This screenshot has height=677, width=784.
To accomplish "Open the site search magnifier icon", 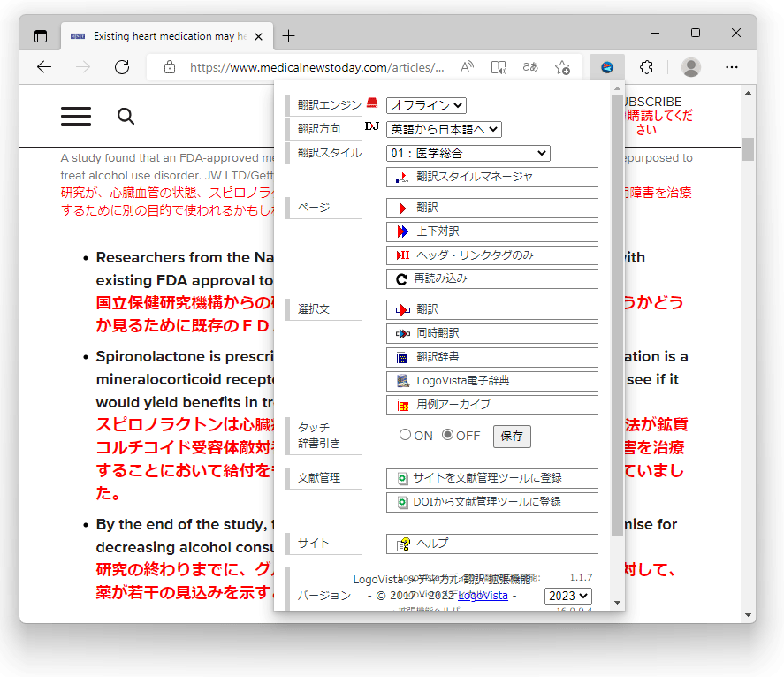I will (x=126, y=117).
